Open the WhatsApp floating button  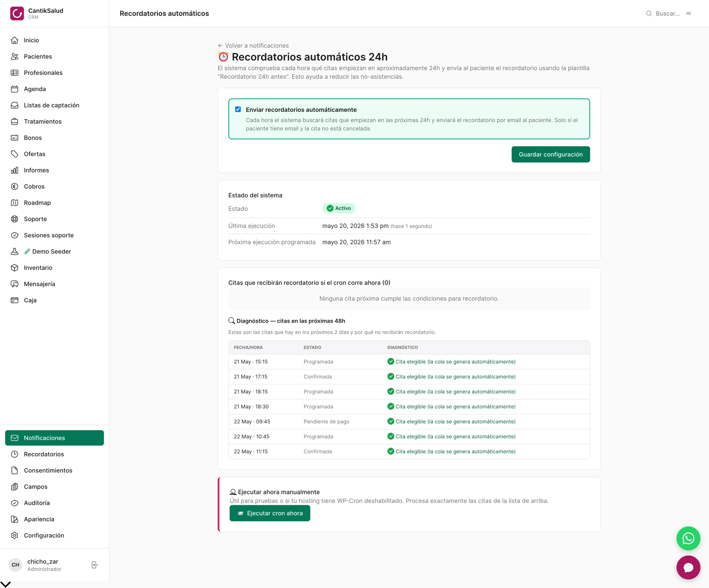coord(688,538)
